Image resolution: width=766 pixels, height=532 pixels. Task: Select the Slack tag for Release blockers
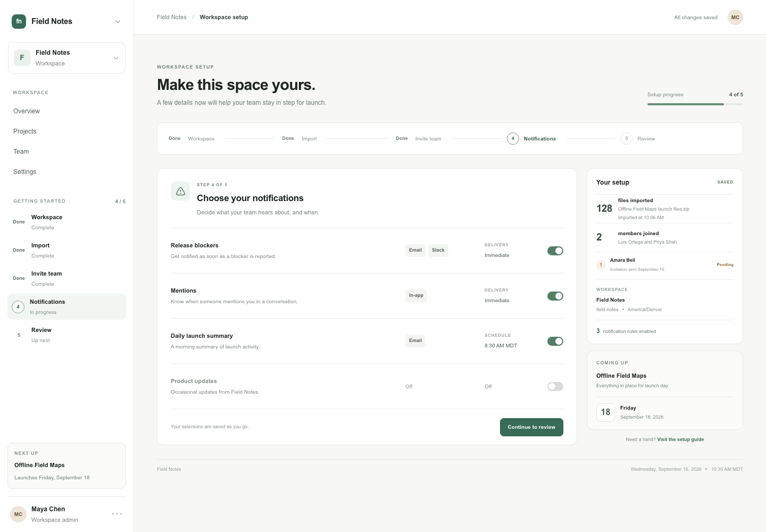coord(438,251)
